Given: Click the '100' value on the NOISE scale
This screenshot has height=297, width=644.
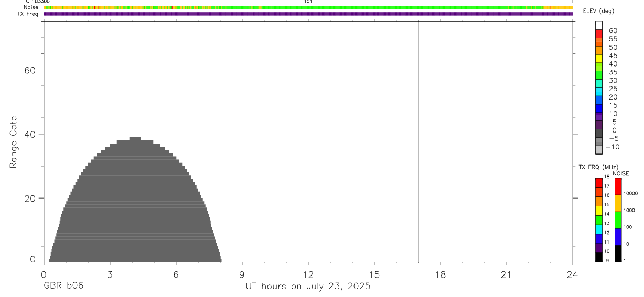Looking at the screenshot, I should click(628, 227).
